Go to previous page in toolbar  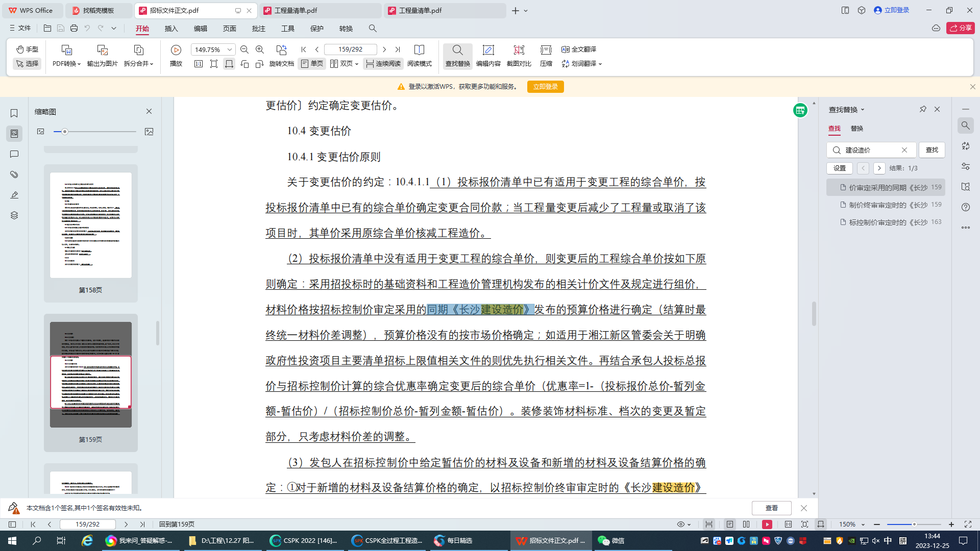click(x=317, y=49)
